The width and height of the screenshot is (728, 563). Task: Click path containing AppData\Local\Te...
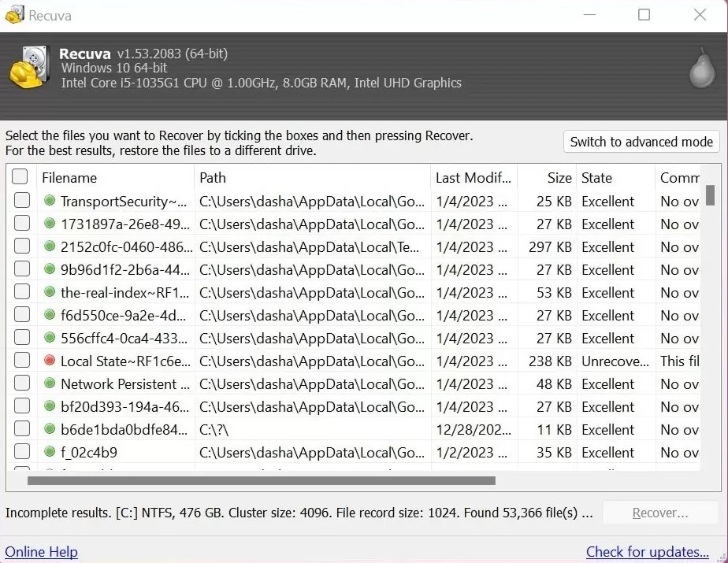pyautogui.click(x=312, y=247)
